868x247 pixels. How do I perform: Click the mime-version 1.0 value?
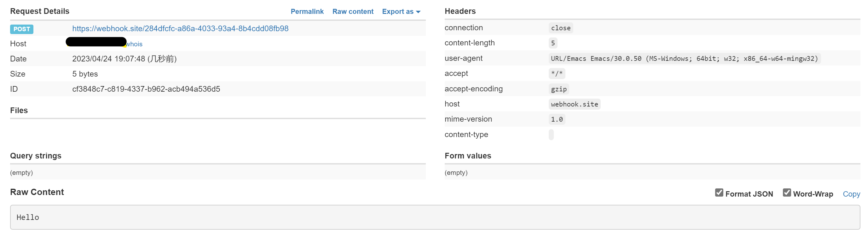point(556,119)
